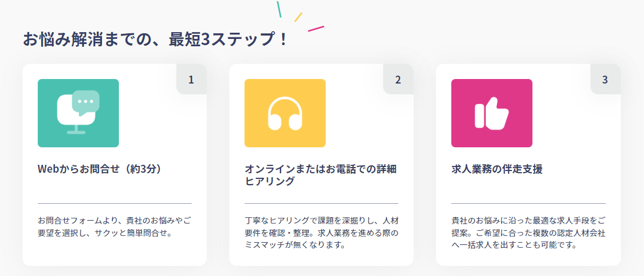Image resolution: width=644 pixels, height=276 pixels.
Task: Click the speech bubble dots in step 1 icon
Action: tap(86, 101)
